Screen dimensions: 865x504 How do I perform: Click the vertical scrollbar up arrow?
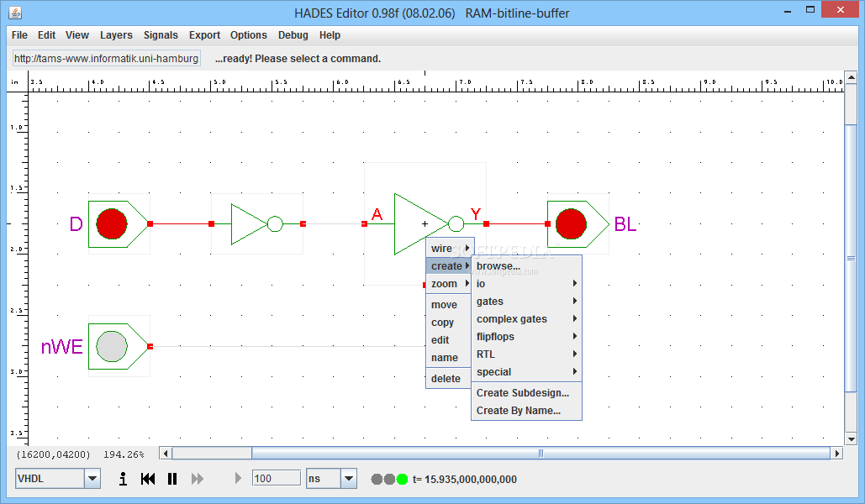(x=852, y=77)
